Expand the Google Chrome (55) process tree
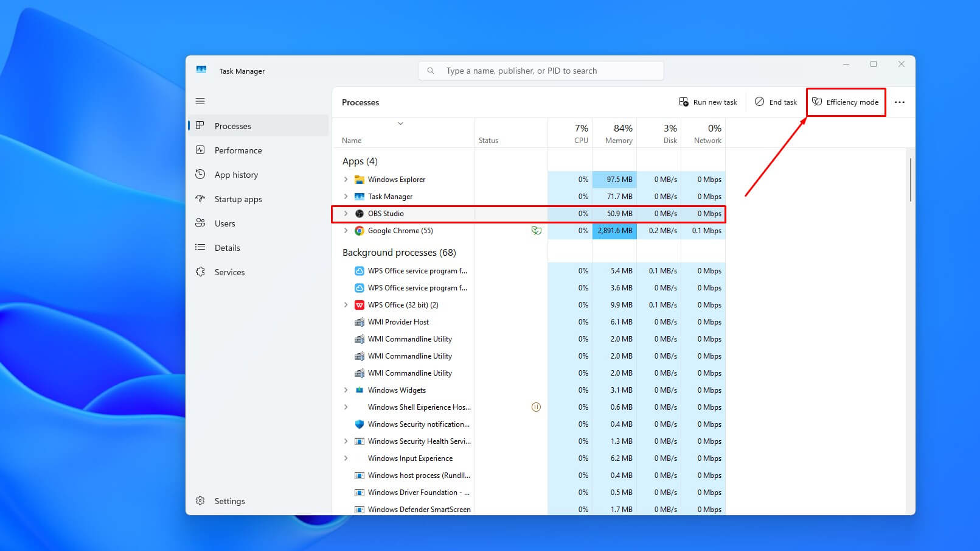This screenshot has height=551, width=980. 346,231
